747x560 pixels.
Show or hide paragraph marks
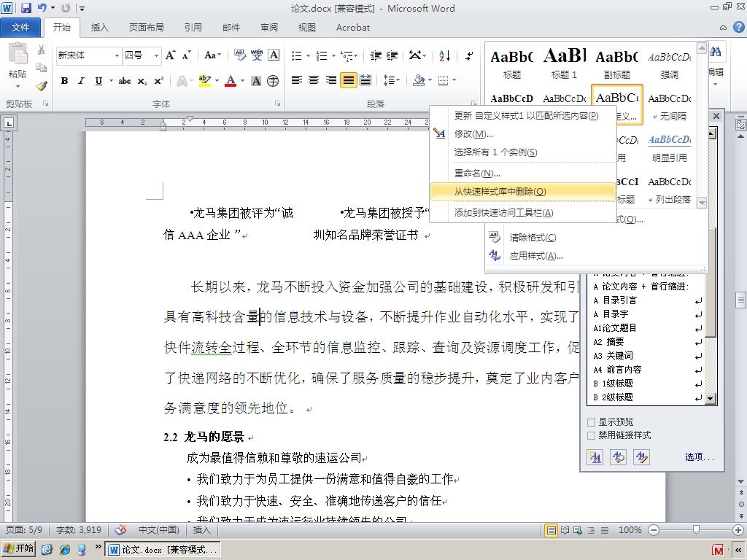coord(469,55)
